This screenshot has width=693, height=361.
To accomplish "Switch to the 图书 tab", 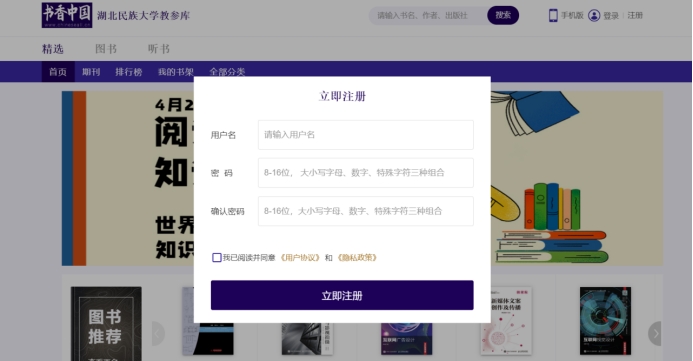I will [x=106, y=49].
